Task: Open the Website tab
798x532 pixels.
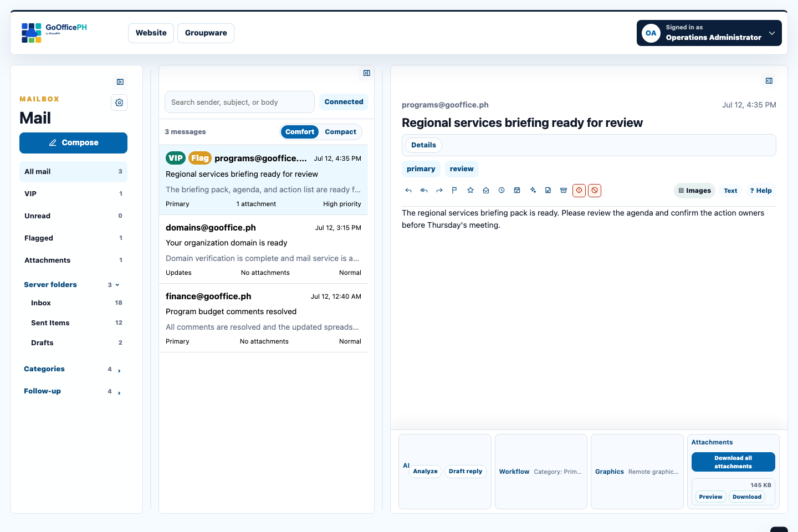Action: point(151,33)
